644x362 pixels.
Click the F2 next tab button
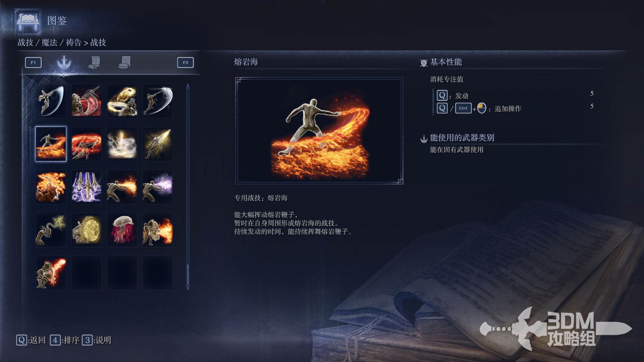tap(185, 63)
